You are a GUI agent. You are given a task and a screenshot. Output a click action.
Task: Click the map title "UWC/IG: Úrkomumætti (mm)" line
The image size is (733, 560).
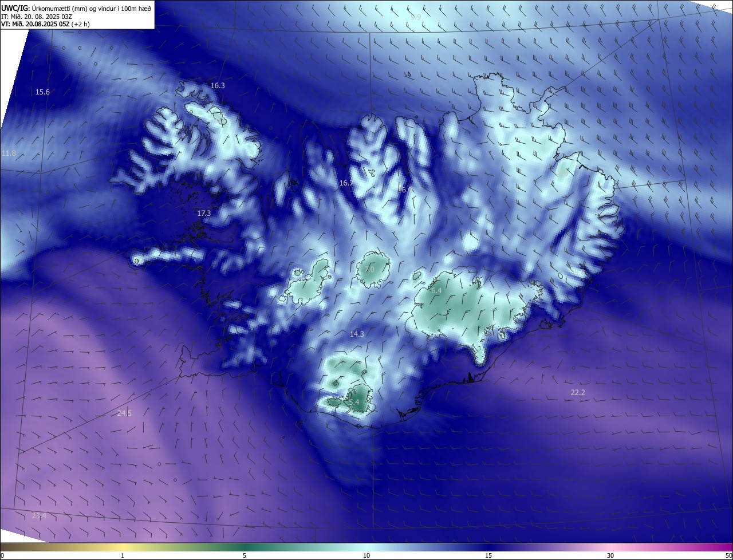click(76, 8)
